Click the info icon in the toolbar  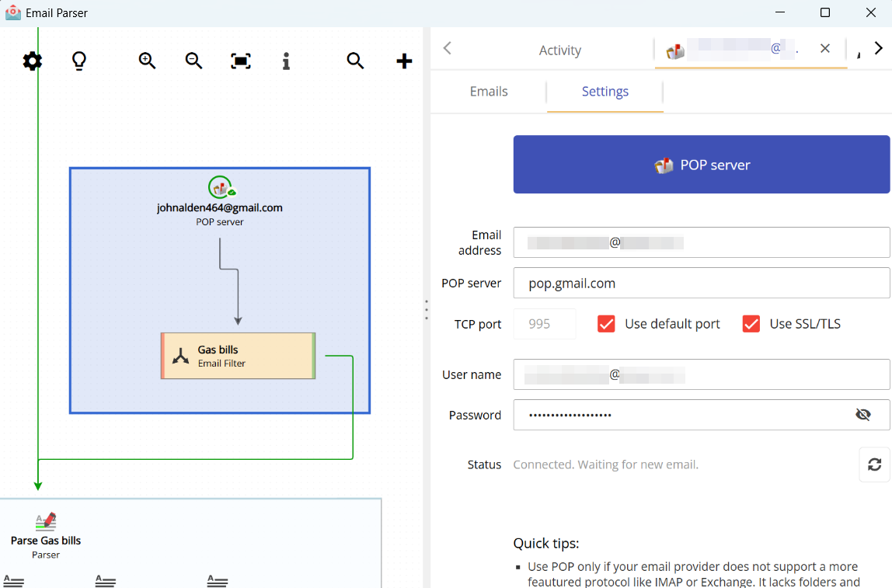(x=286, y=61)
